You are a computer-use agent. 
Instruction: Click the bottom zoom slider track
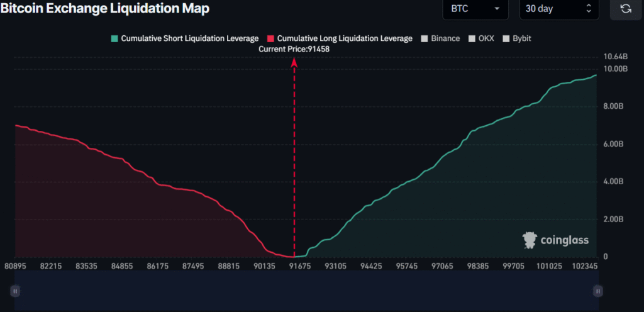pos(306,291)
